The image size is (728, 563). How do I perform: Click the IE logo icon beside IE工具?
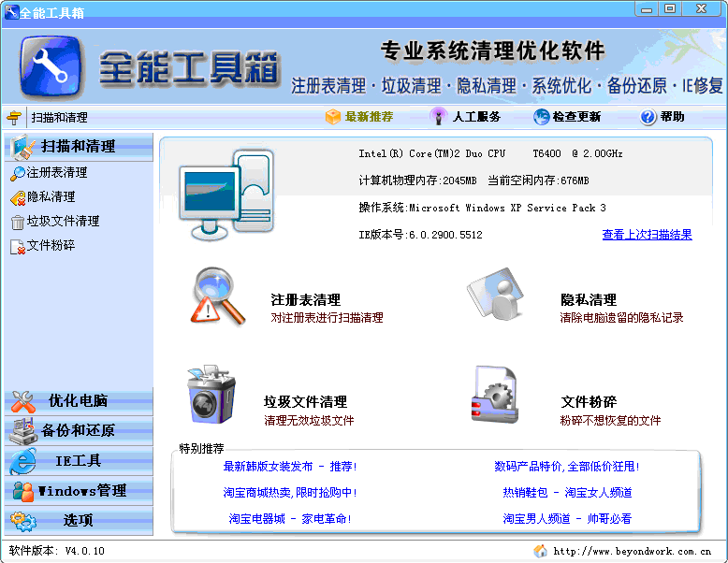[x=23, y=461]
